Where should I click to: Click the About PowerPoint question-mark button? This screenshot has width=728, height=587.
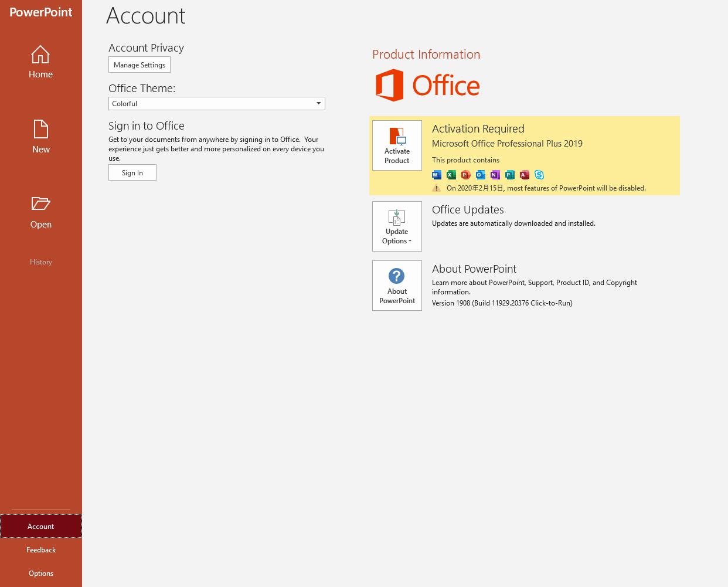[x=397, y=286]
